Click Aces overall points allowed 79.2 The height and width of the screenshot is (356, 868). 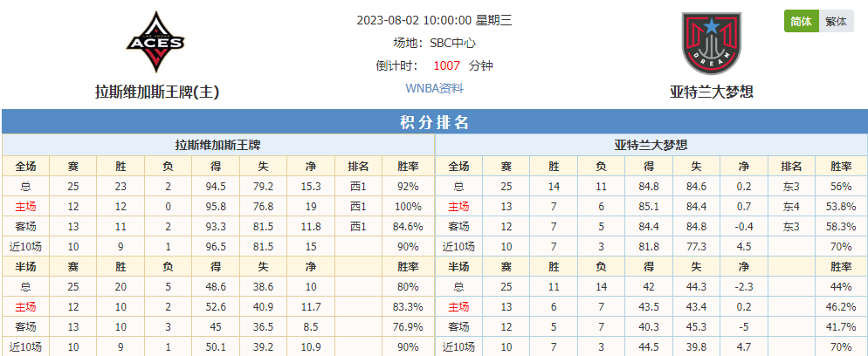tap(263, 187)
